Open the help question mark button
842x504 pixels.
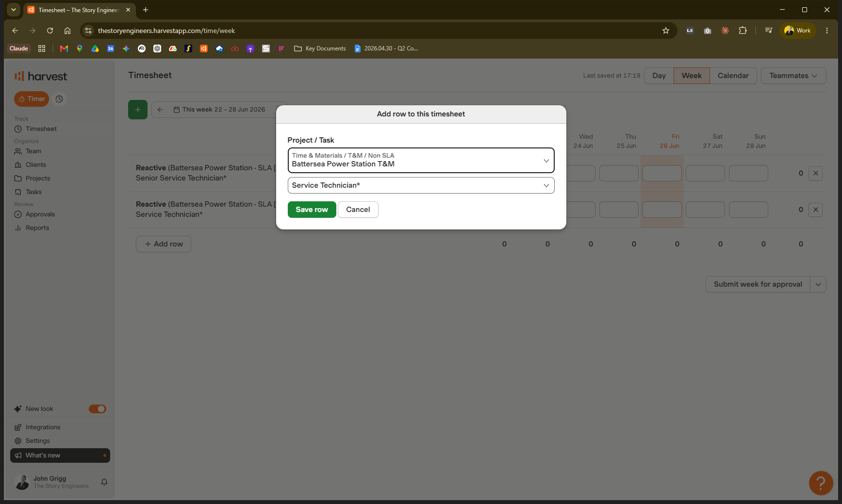[821, 483]
